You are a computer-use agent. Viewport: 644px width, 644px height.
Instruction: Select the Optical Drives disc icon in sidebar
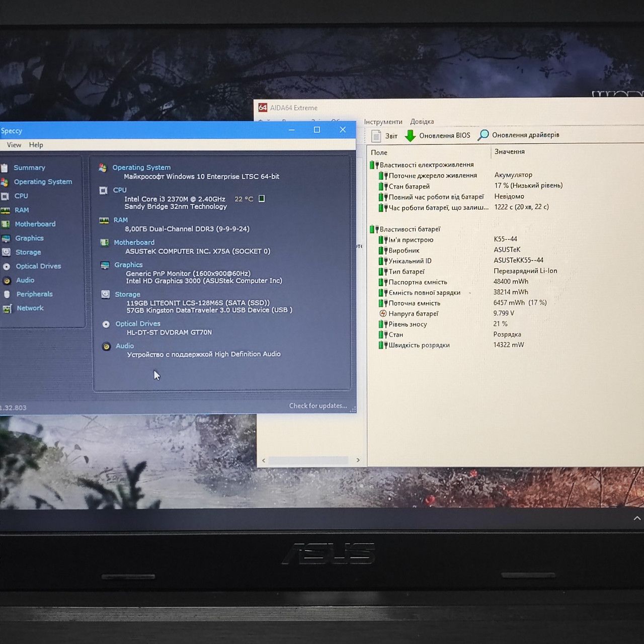[7, 267]
